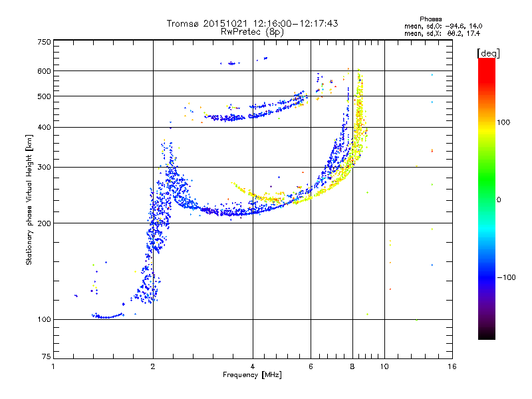Click the y-axis "600" tick label
532x399 pixels.
pos(44,71)
